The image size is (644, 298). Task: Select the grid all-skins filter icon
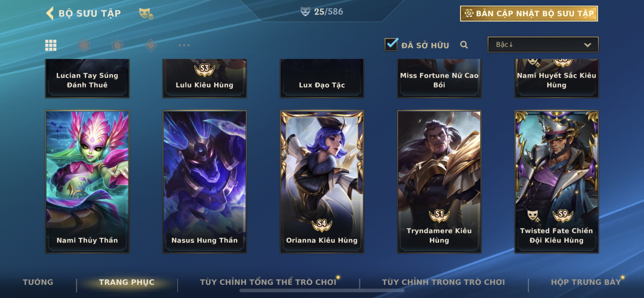[51, 45]
